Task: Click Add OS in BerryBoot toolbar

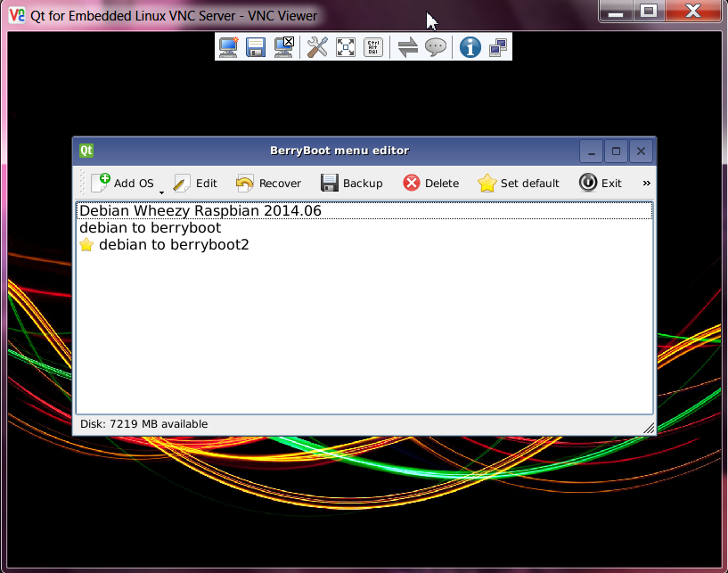Action: point(123,184)
